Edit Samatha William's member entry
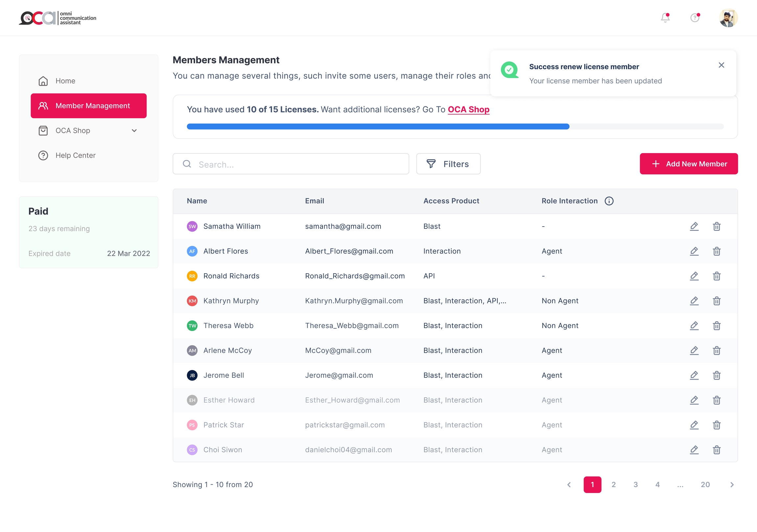 (694, 227)
